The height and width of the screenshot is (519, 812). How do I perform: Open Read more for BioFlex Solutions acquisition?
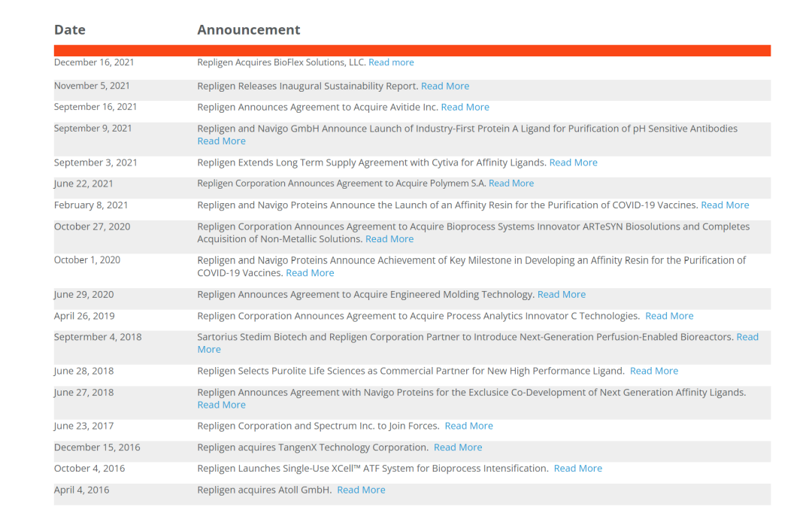(391, 62)
